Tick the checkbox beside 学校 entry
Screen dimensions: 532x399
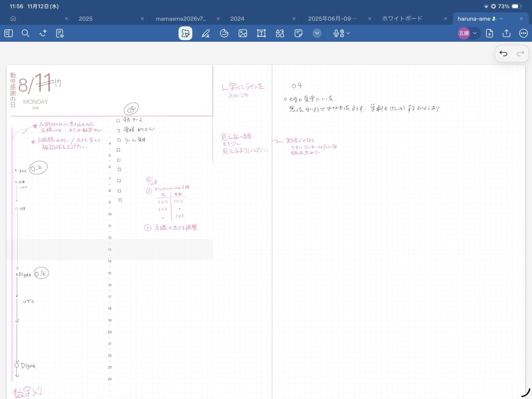click(x=118, y=130)
